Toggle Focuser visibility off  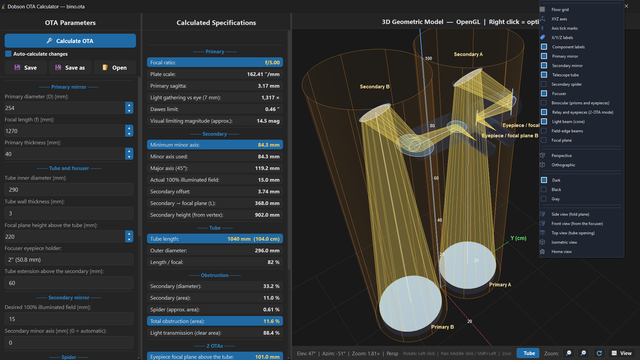point(544,93)
